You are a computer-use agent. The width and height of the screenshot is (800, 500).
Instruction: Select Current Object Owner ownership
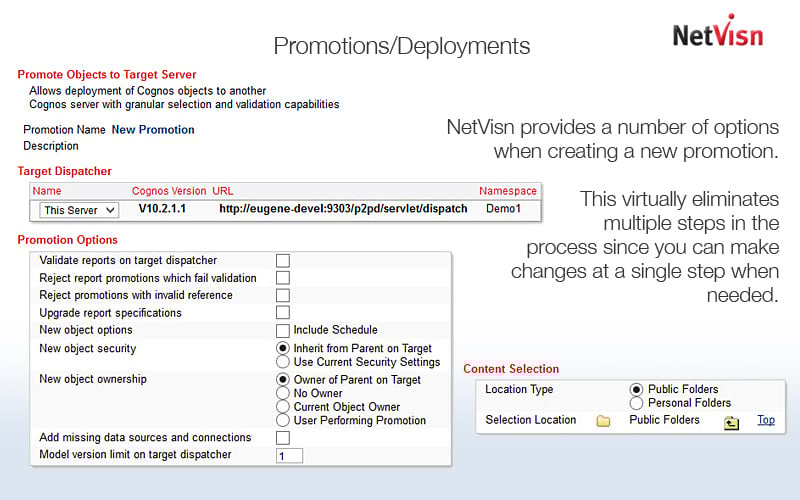[283, 407]
